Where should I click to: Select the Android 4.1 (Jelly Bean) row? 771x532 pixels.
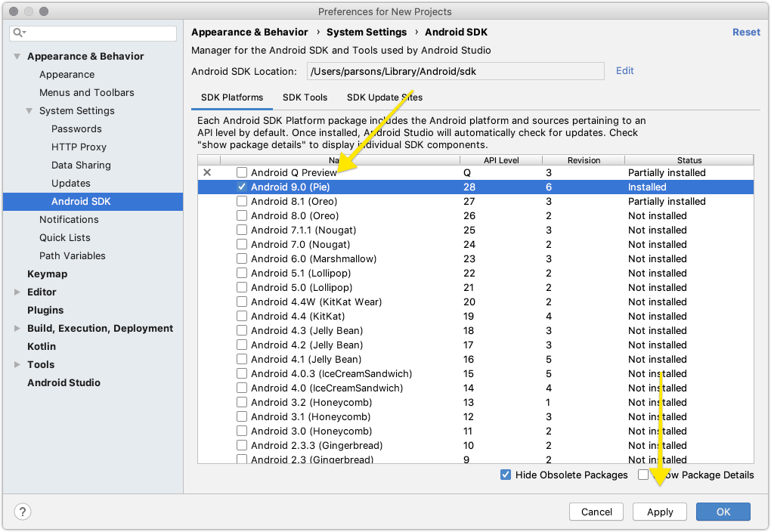tap(475, 360)
